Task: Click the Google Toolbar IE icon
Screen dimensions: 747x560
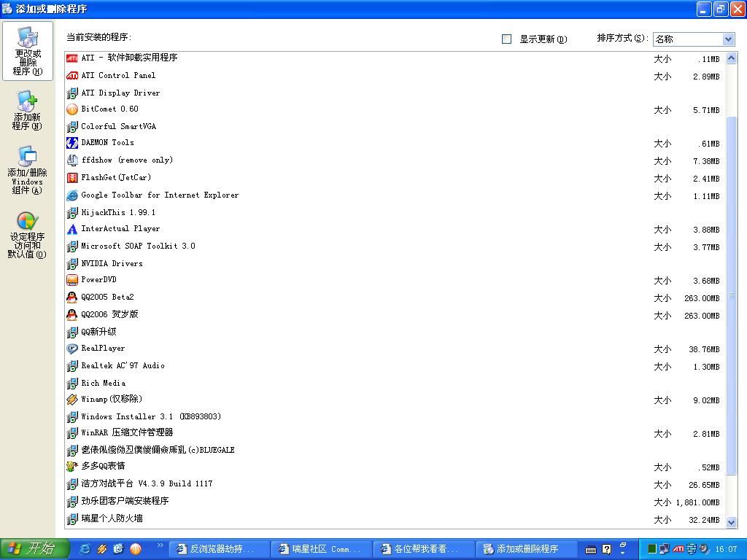Action: [72, 195]
